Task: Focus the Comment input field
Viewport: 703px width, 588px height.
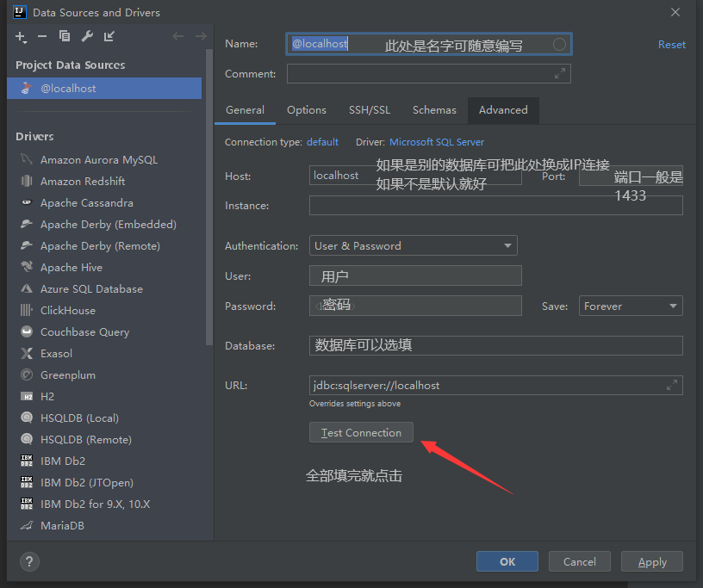Action: click(429, 73)
